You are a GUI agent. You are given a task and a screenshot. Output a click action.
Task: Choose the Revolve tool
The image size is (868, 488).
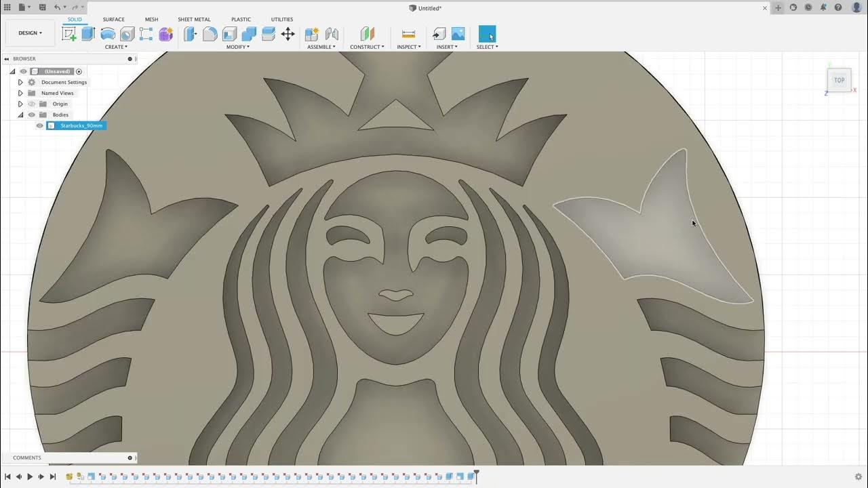click(x=108, y=34)
